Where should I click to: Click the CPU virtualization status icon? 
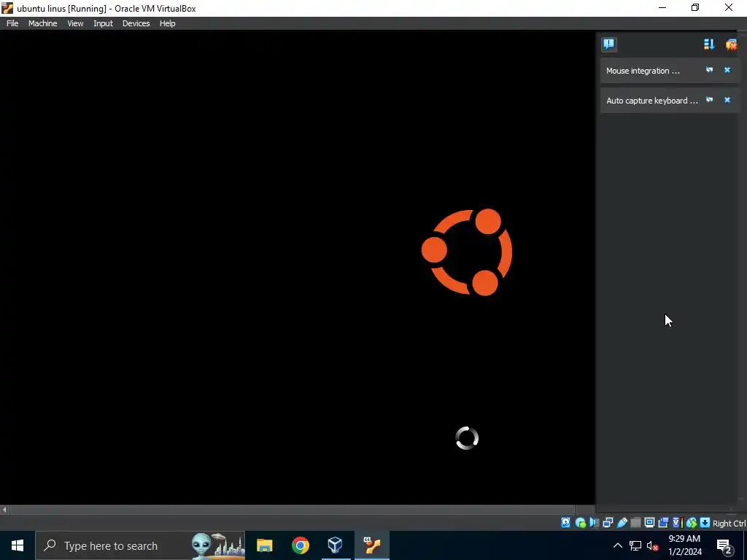click(x=678, y=523)
